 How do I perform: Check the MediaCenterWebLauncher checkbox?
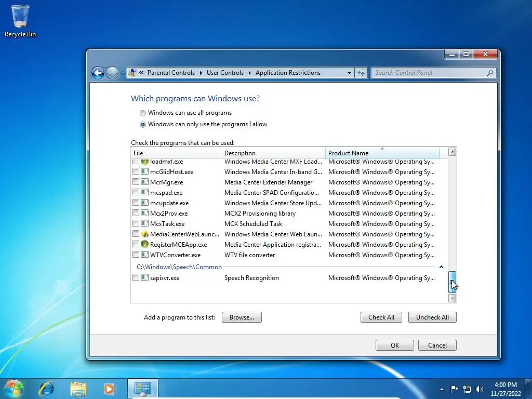136,233
